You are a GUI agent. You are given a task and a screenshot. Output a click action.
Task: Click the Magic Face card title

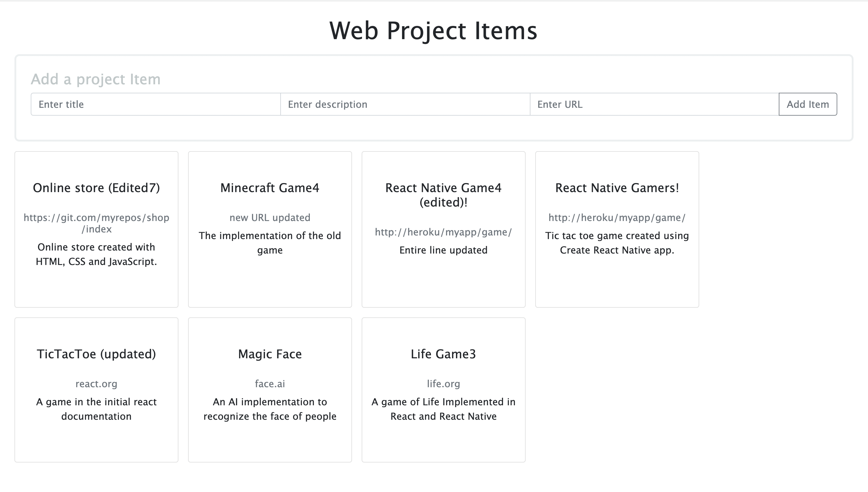(269, 354)
